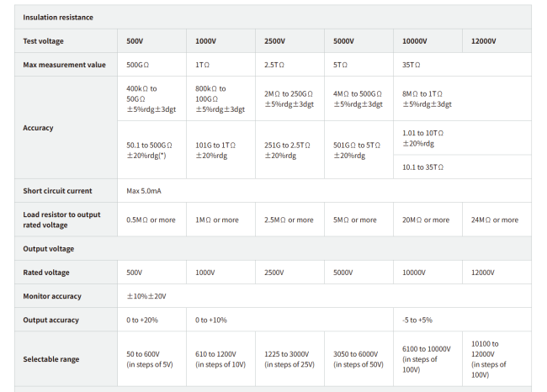Screen dimensions: 547x392
Task: Click the 24MΩ or more cell
Action: [497, 220]
